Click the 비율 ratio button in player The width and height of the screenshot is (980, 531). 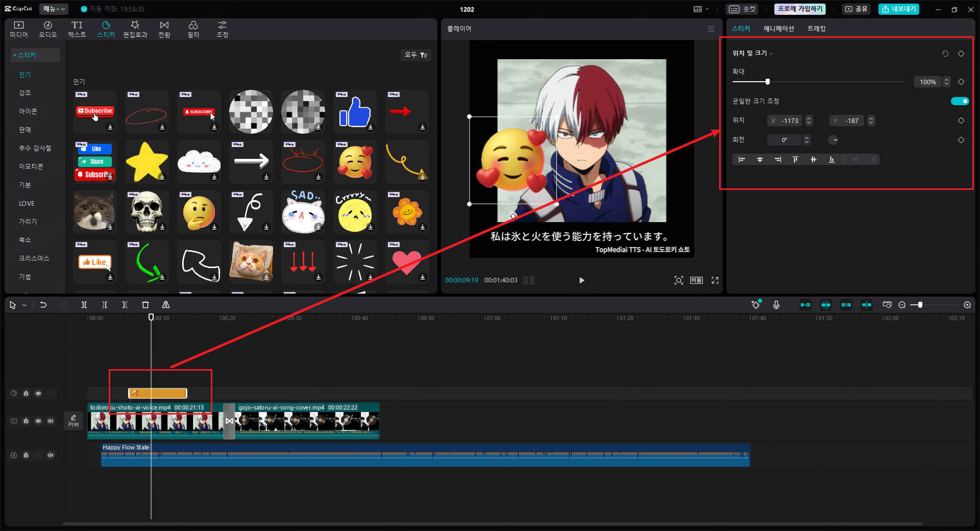tap(696, 280)
